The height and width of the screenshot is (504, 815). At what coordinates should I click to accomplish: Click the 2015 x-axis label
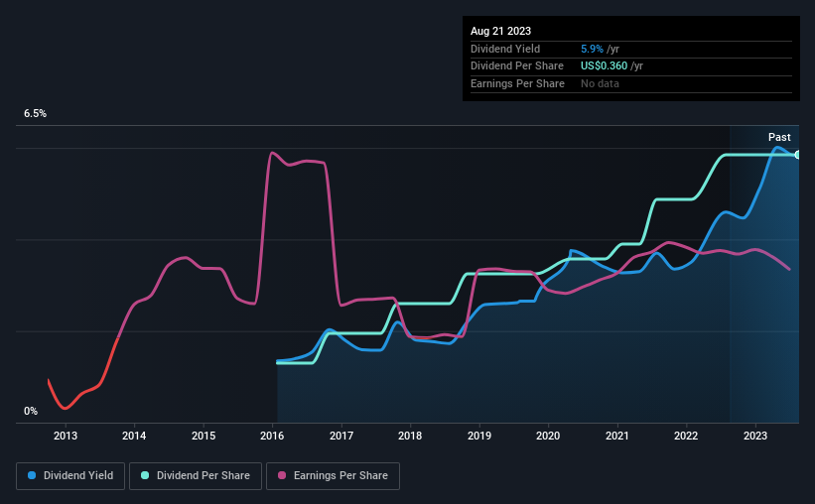click(204, 436)
